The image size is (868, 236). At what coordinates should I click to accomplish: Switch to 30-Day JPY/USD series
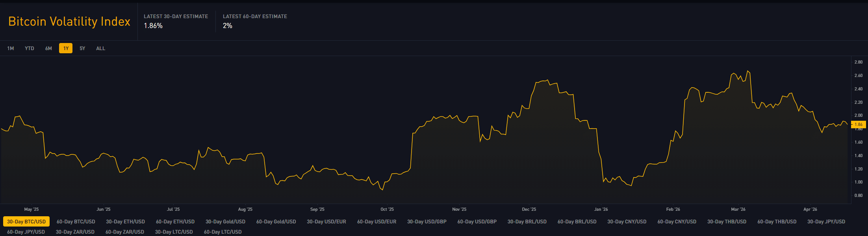(x=826, y=222)
